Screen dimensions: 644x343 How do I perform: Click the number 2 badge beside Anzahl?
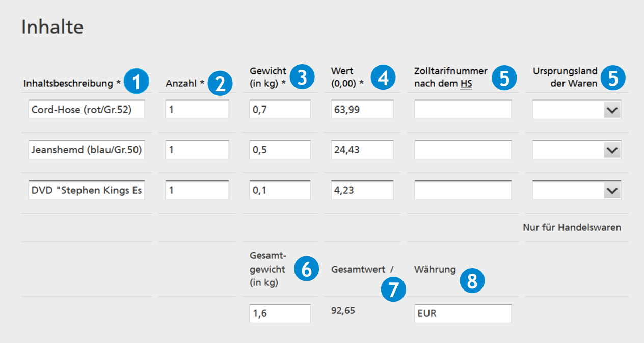click(220, 84)
